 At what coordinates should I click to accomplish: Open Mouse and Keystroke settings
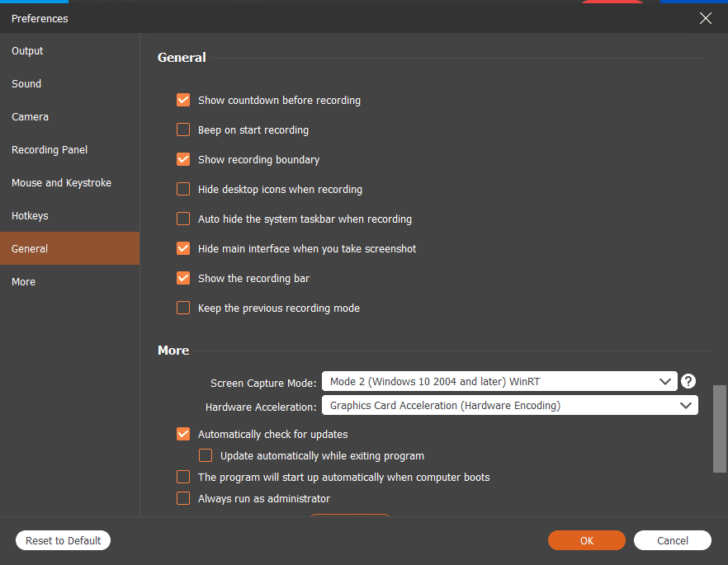point(69,183)
